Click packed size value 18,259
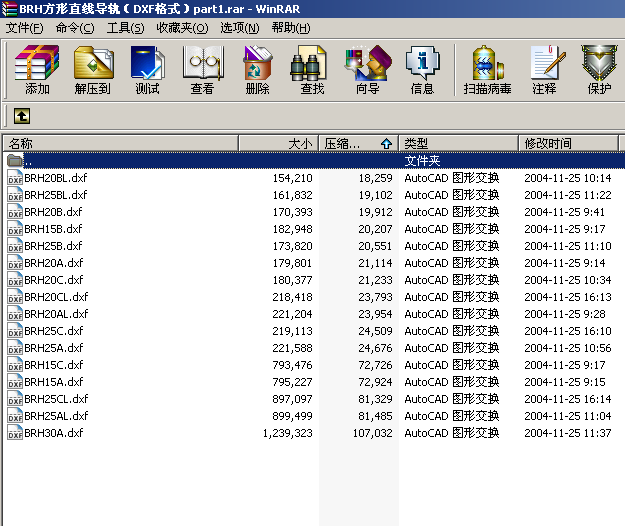The image size is (625, 526). click(375, 178)
